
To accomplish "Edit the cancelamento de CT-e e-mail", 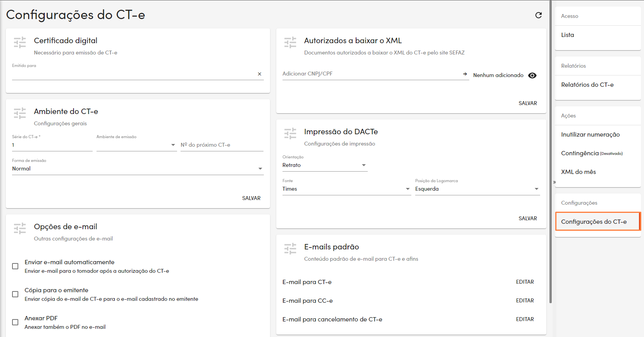I will point(525,319).
